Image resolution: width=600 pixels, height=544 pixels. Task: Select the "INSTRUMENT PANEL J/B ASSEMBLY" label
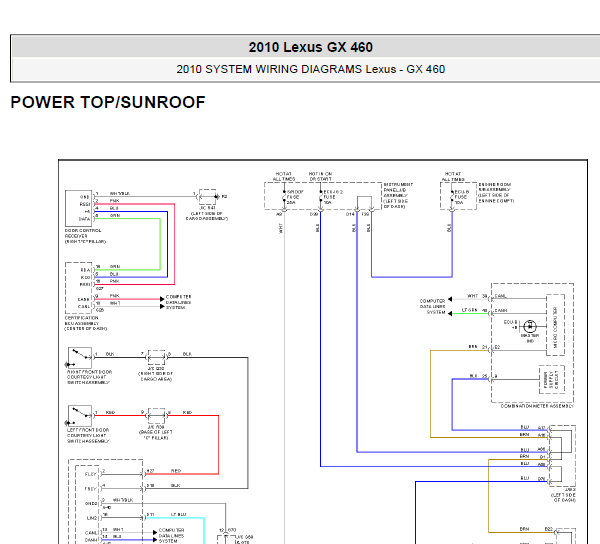(x=398, y=190)
